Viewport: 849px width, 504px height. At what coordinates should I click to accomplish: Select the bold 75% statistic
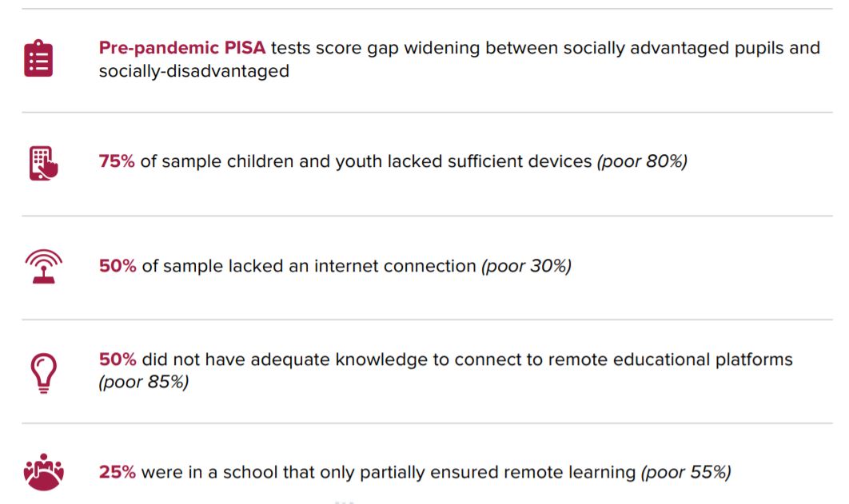tap(117, 161)
